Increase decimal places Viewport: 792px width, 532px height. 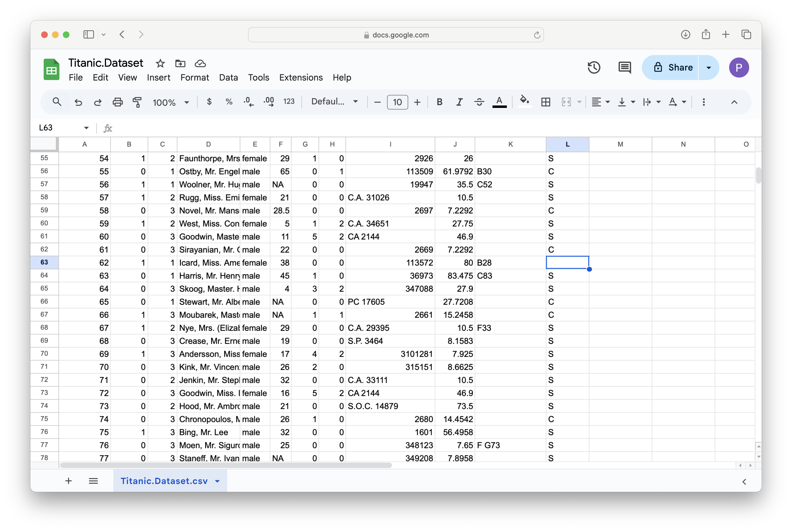(268, 102)
